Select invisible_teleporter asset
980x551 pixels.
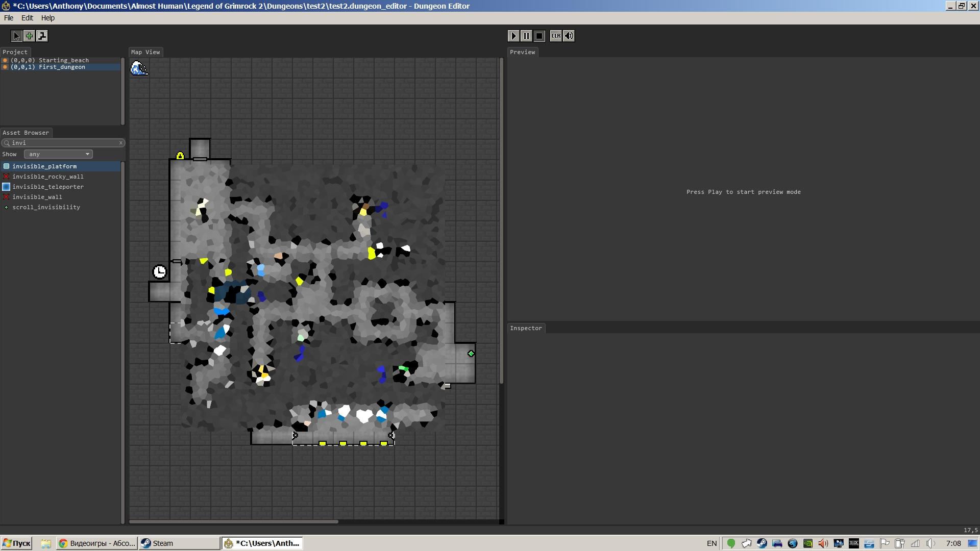[60, 187]
